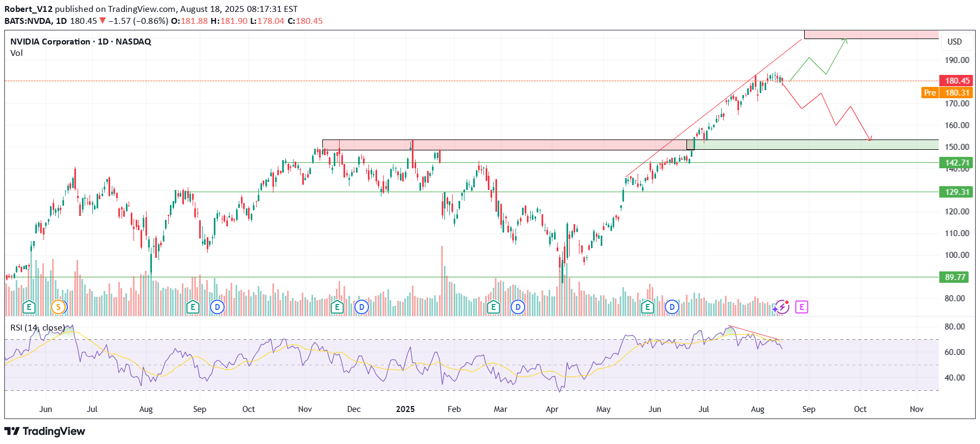980x444 pixels.
Task: Click the dividend 'D' marker in early December 2024
Action: tap(361, 307)
